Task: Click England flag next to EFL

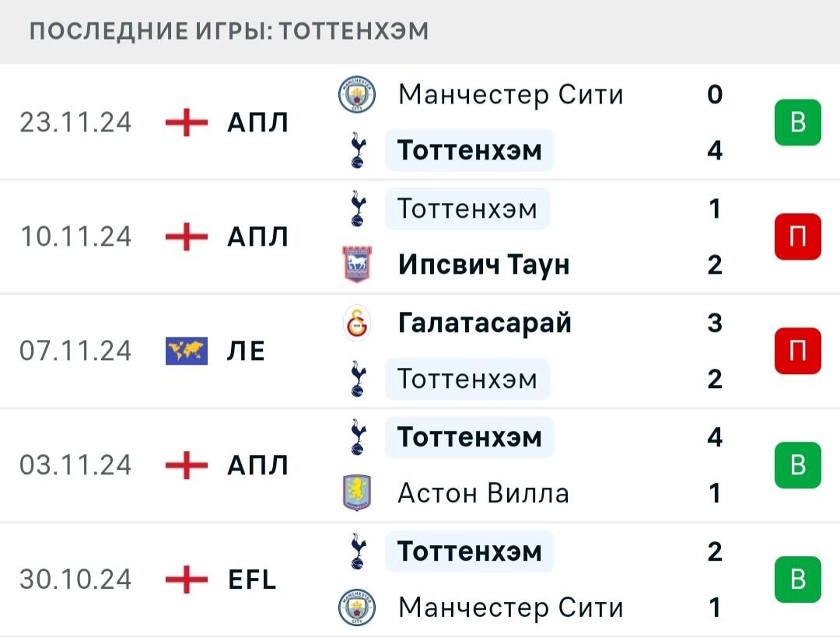Action: (x=187, y=579)
